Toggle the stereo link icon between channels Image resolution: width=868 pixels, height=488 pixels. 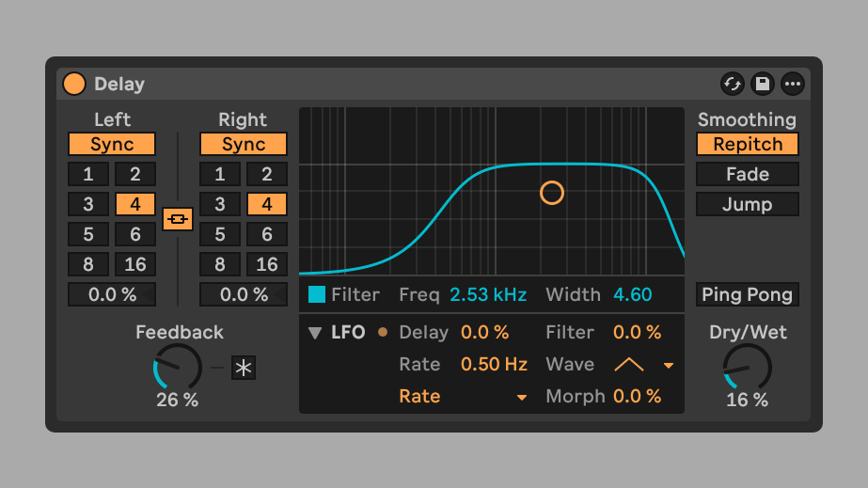pos(177,219)
